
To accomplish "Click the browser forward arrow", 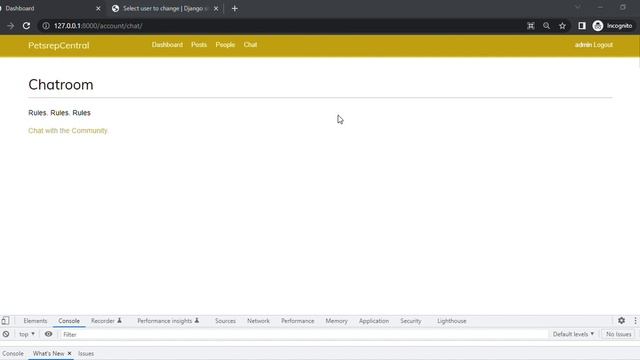I will pos(10,26).
